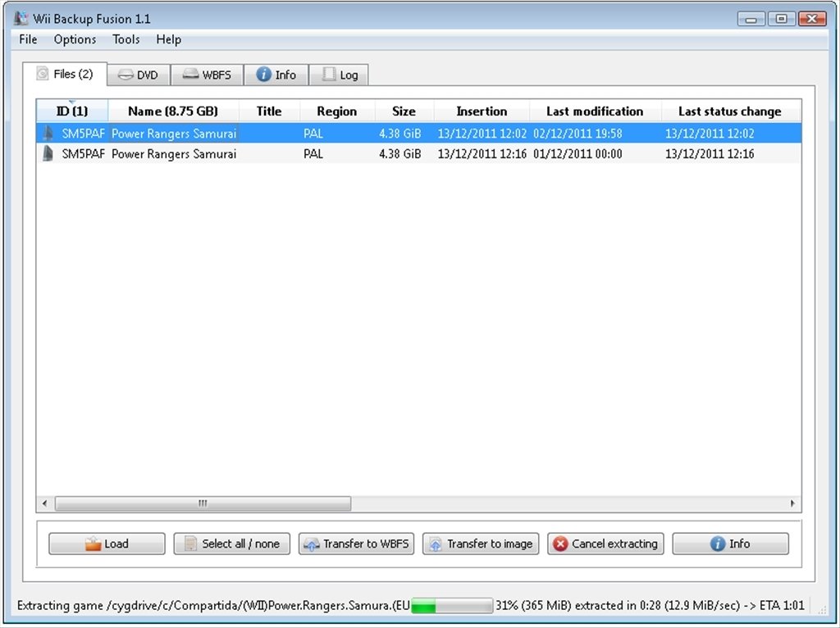Sort by the Insertion column header
Screen dimensions: 840x628
(482, 111)
